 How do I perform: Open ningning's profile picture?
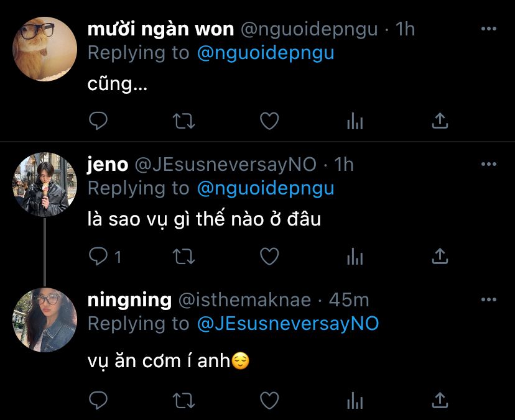(45, 320)
